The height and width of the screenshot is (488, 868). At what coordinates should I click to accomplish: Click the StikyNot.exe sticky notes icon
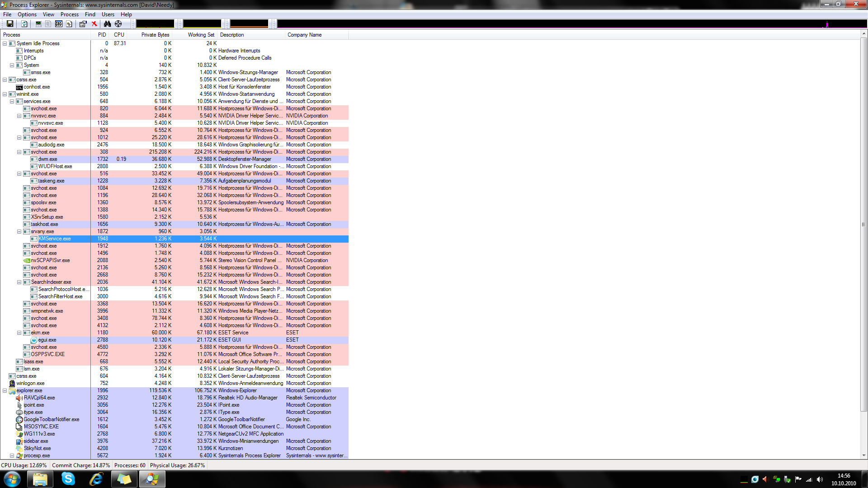(19, 448)
